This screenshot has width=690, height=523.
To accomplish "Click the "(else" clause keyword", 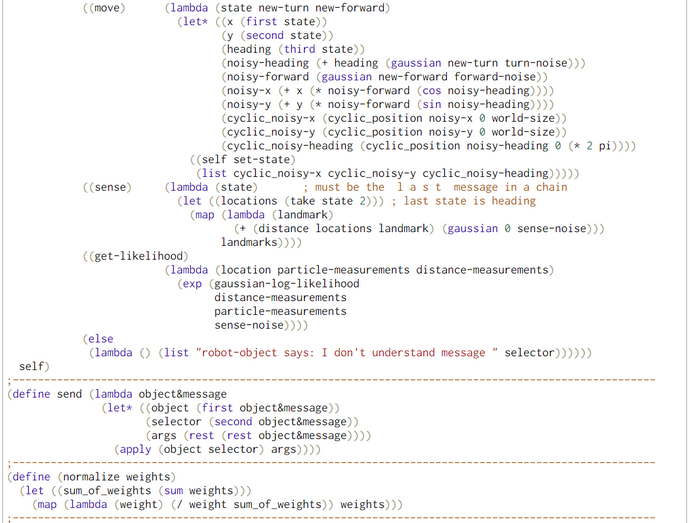I will click(98, 339).
